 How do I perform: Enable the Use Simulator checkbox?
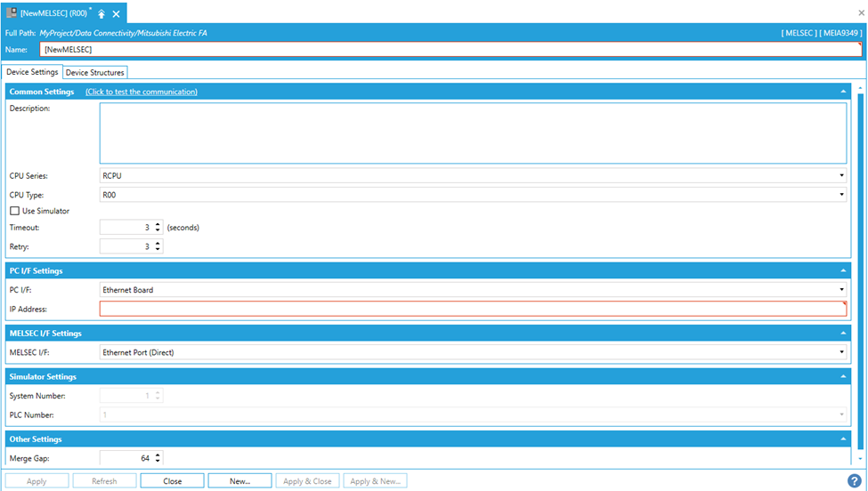click(x=15, y=211)
